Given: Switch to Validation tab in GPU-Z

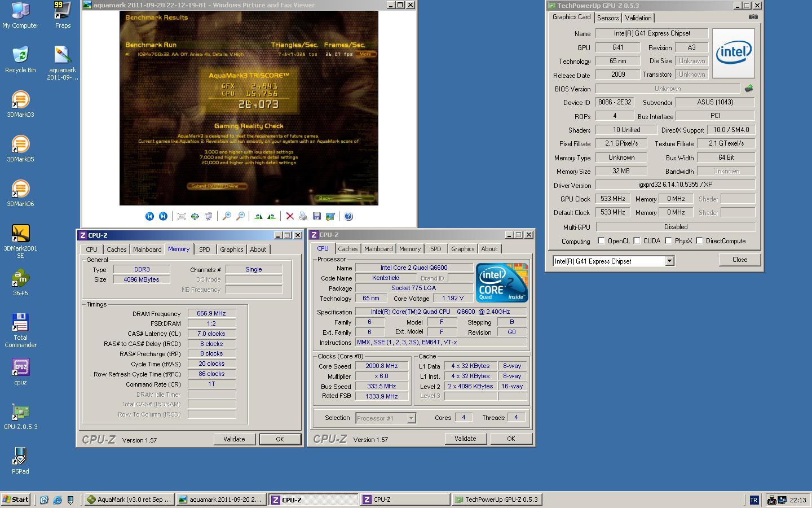Looking at the screenshot, I should pyautogui.click(x=638, y=18).
